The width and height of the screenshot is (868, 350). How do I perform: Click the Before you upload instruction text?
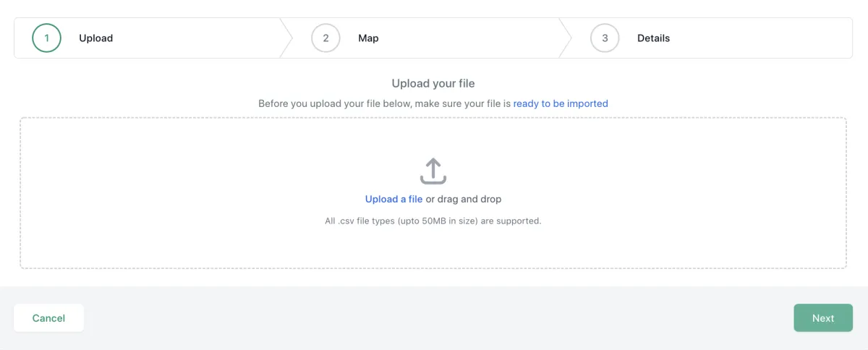384,103
